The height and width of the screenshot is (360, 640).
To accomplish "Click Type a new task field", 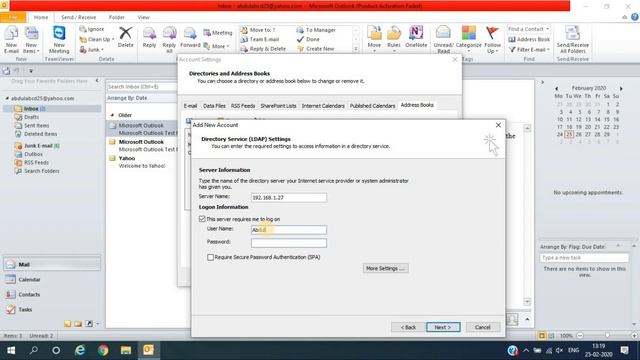I will pyautogui.click(x=584, y=258).
